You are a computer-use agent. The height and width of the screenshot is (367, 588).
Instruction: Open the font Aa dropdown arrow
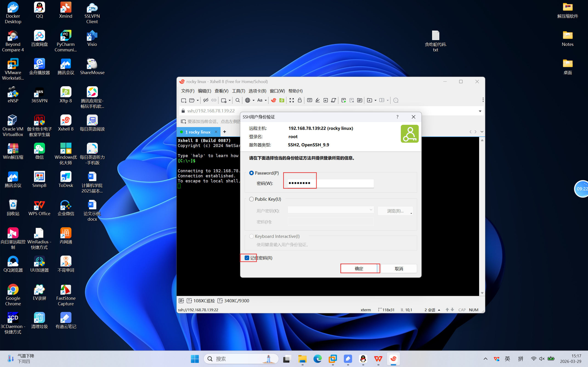pos(266,100)
